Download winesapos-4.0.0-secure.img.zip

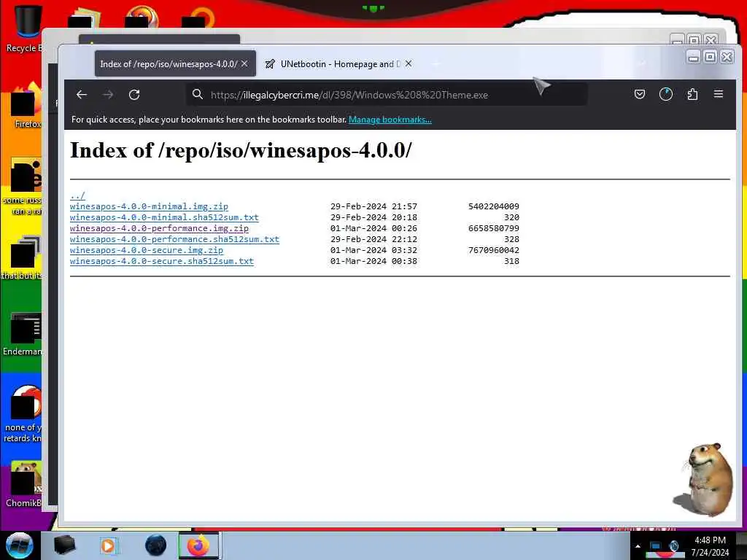tap(146, 251)
